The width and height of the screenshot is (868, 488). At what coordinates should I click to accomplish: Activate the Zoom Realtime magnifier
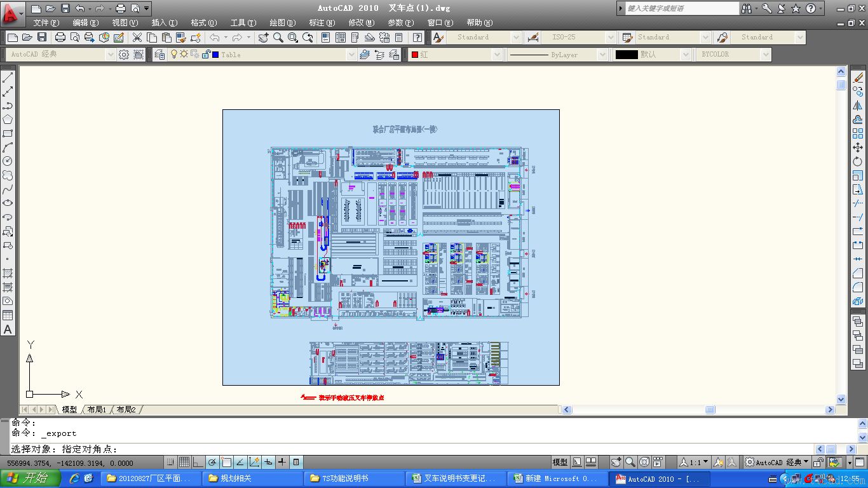[x=278, y=37]
